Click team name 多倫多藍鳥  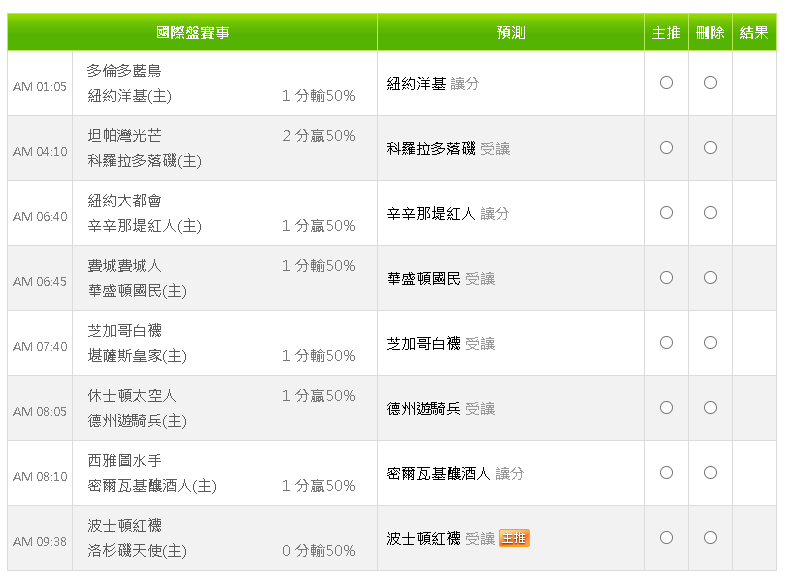coord(124,71)
